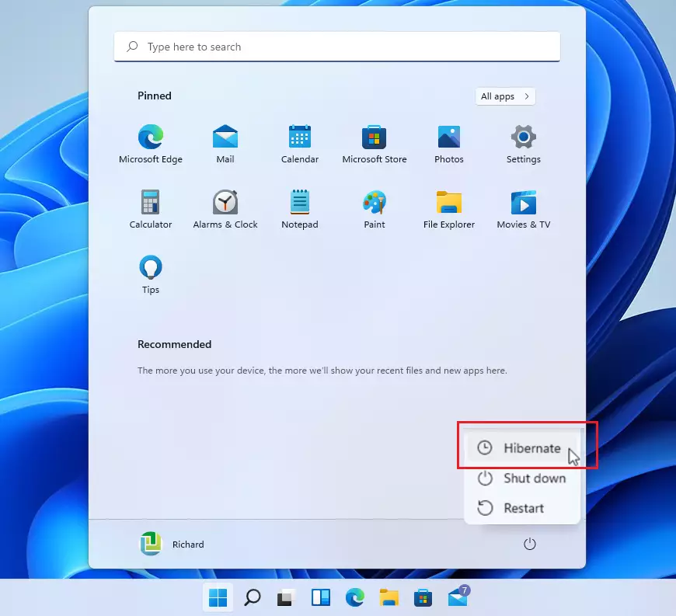676x616 pixels.
Task: Select Restart from the power menu
Action: (x=521, y=508)
